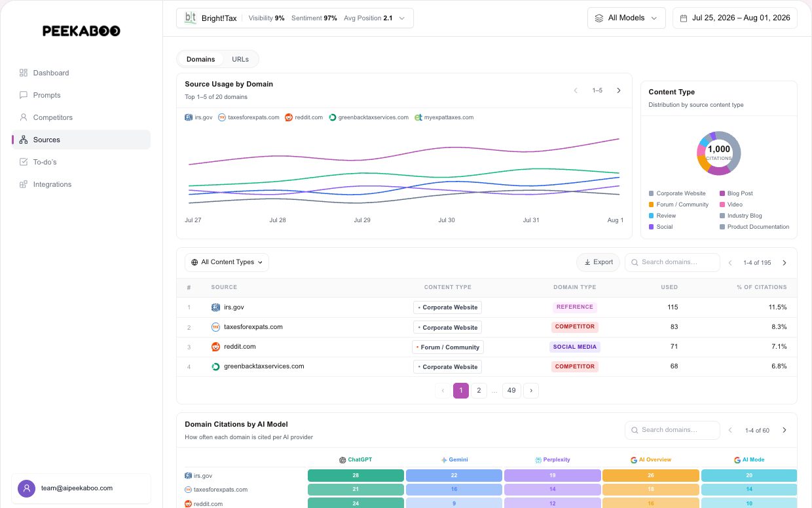Viewport: 812px width, 508px height.
Task: Next page arrow beside 1-4 of 60
Action: (784, 431)
